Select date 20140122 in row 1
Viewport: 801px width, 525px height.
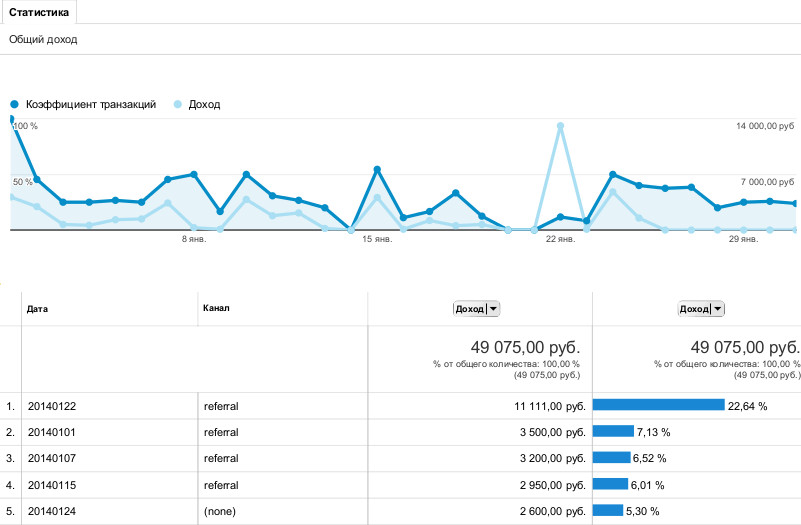[x=52, y=406]
